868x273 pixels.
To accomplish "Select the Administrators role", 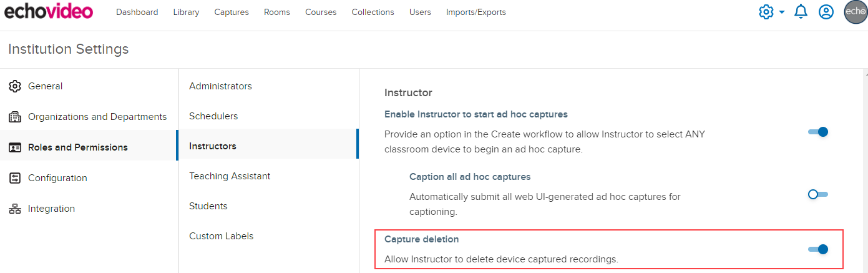I will [220, 86].
